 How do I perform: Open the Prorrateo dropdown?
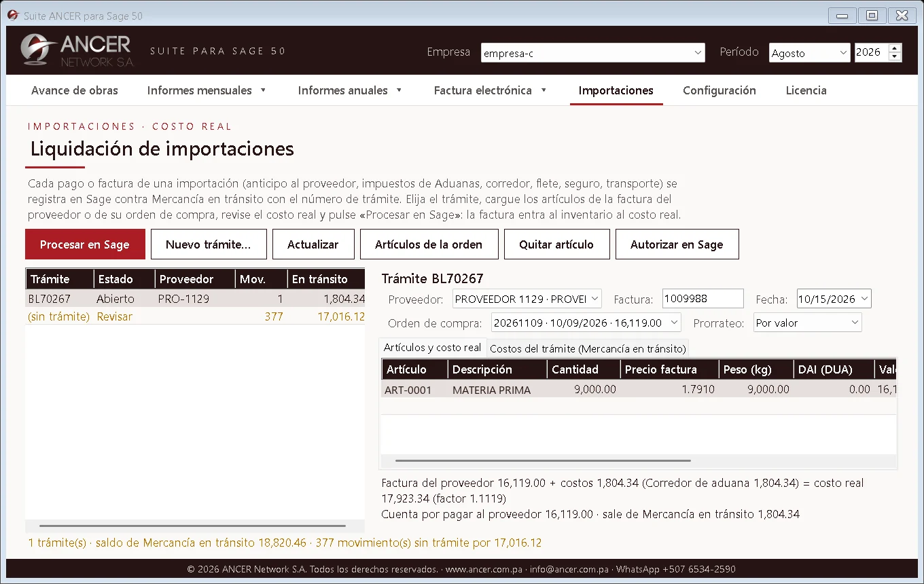807,323
